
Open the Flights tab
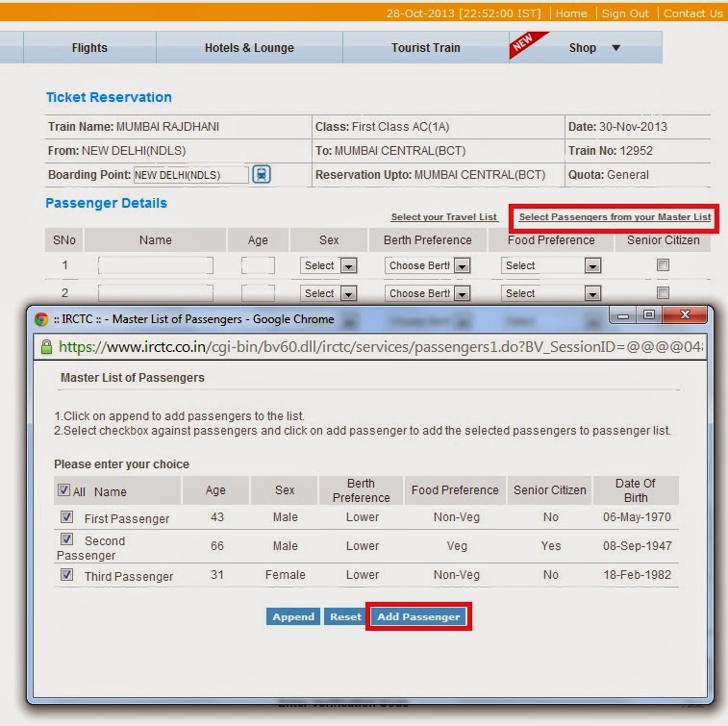(89, 48)
